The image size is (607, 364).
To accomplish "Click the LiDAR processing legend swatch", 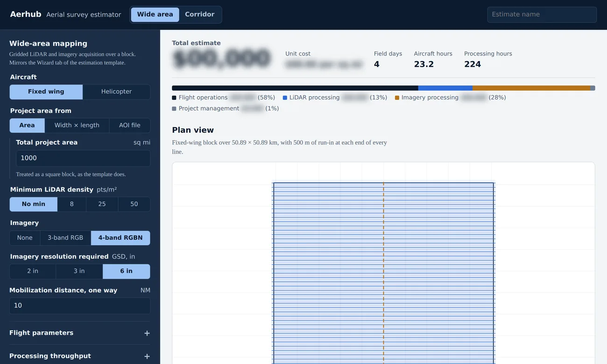I will click(285, 98).
